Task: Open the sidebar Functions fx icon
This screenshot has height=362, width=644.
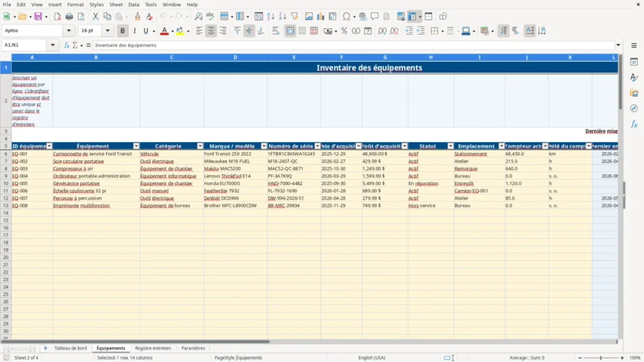Action: tap(634, 124)
